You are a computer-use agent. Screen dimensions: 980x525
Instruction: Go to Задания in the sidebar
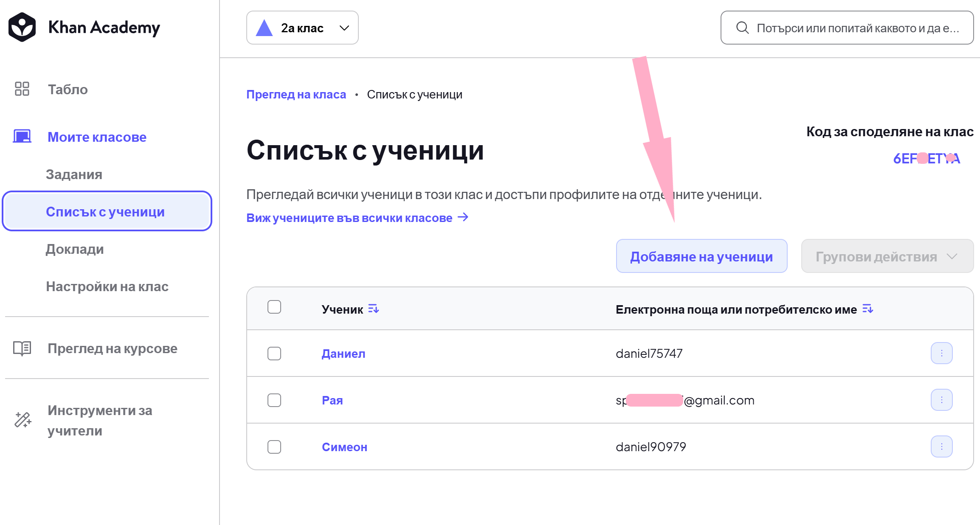(x=74, y=174)
